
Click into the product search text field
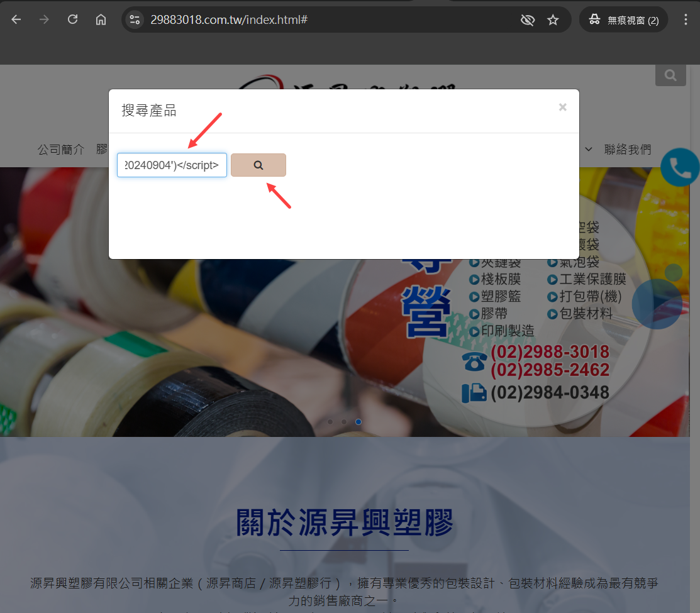coord(172,165)
